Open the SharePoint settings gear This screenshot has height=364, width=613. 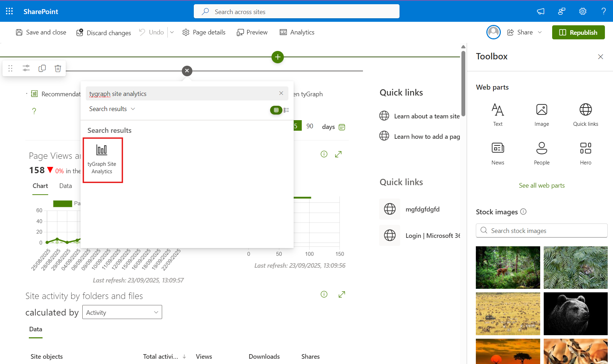coord(582,11)
